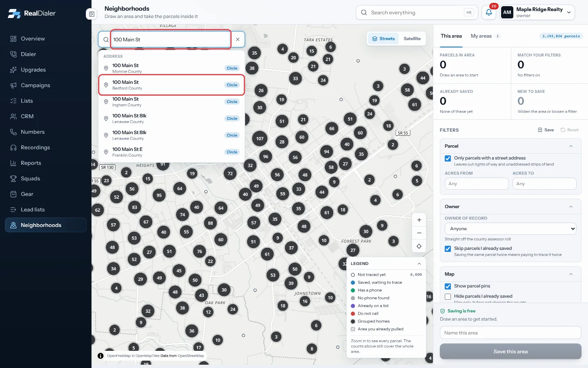The image size is (588, 368).
Task: Click the Save filters button
Action: (x=546, y=130)
